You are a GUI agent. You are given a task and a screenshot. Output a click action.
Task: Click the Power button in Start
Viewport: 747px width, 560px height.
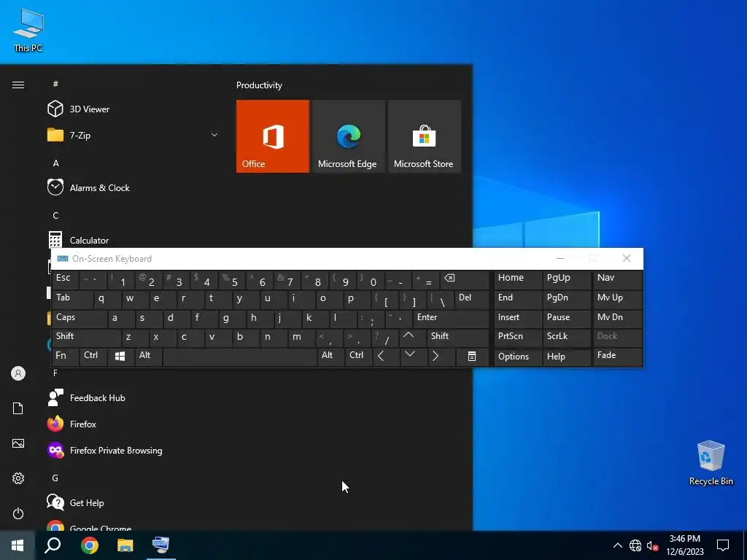pyautogui.click(x=18, y=513)
